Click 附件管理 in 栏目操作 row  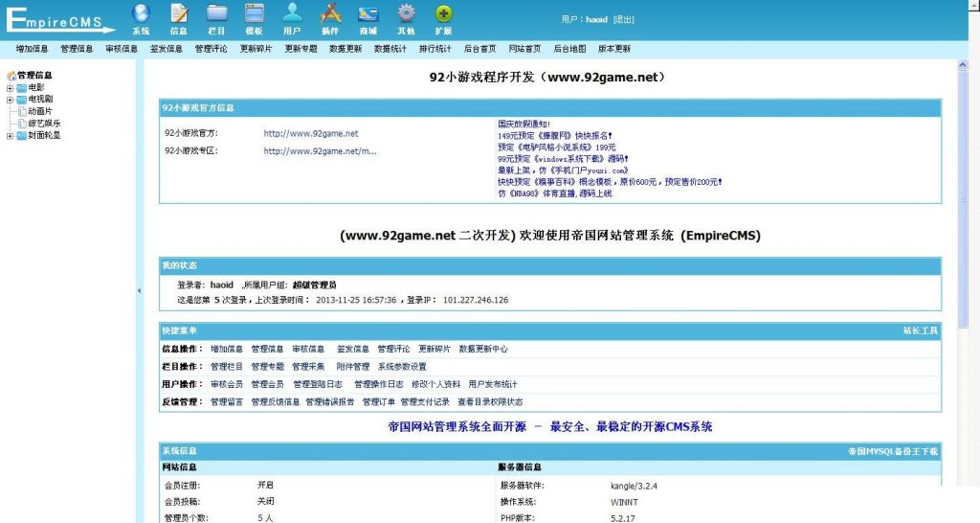click(353, 367)
